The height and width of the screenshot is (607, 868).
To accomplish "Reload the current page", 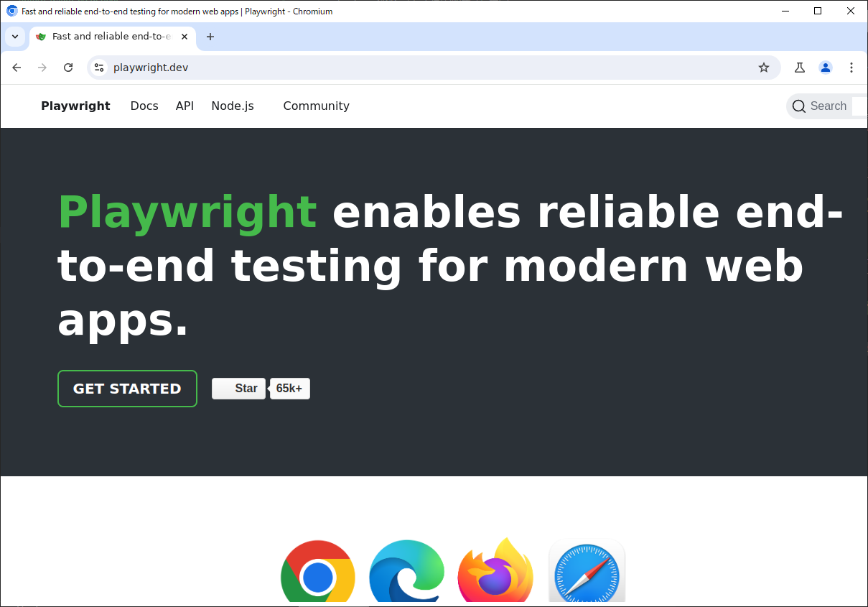I will [x=68, y=68].
